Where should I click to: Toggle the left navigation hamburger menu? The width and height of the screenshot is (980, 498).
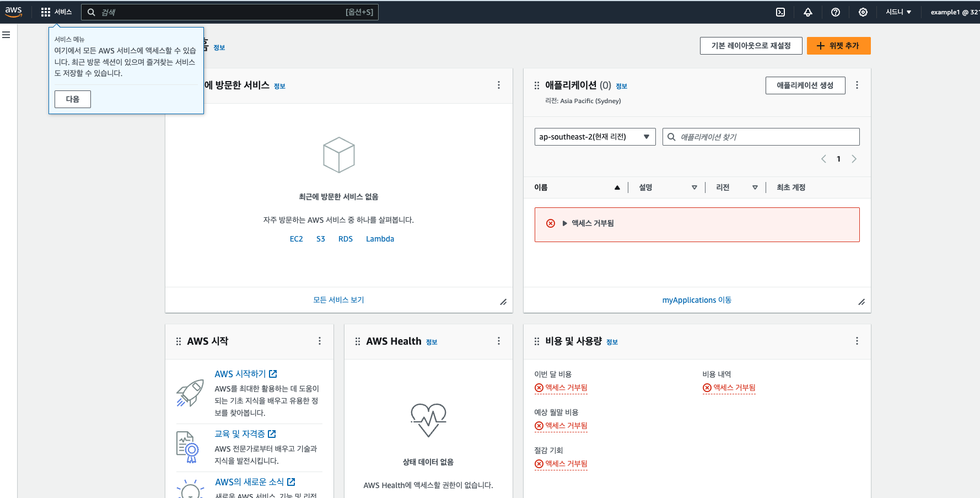(6, 35)
